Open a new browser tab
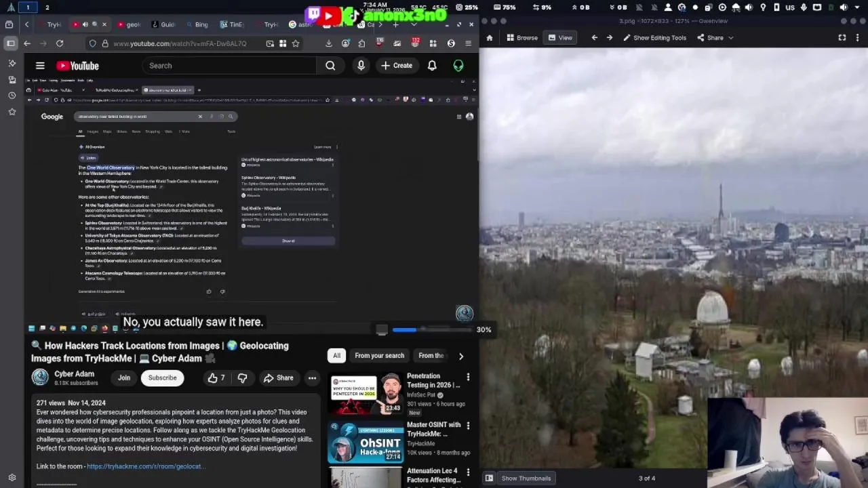Image resolution: width=868 pixels, height=488 pixels. [x=395, y=24]
